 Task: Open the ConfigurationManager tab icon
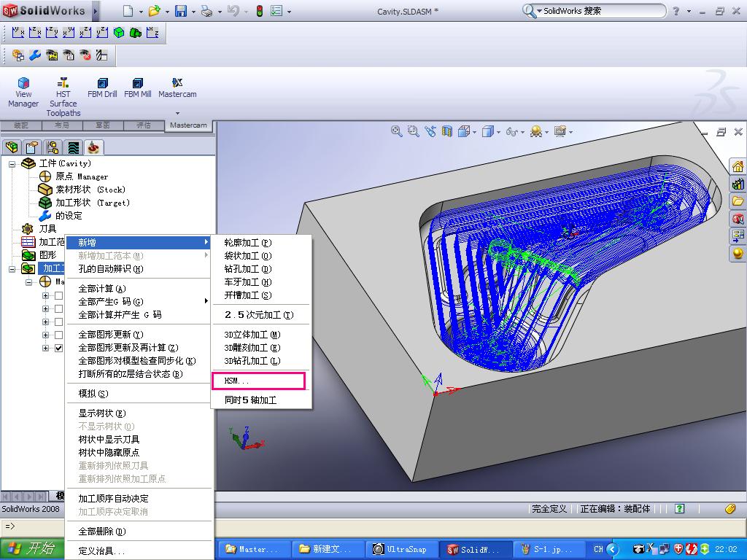click(x=53, y=147)
